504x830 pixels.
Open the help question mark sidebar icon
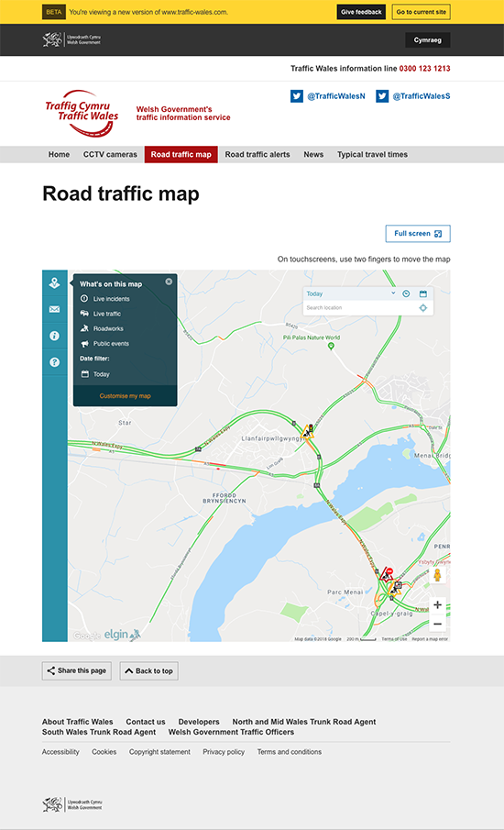coord(54,362)
